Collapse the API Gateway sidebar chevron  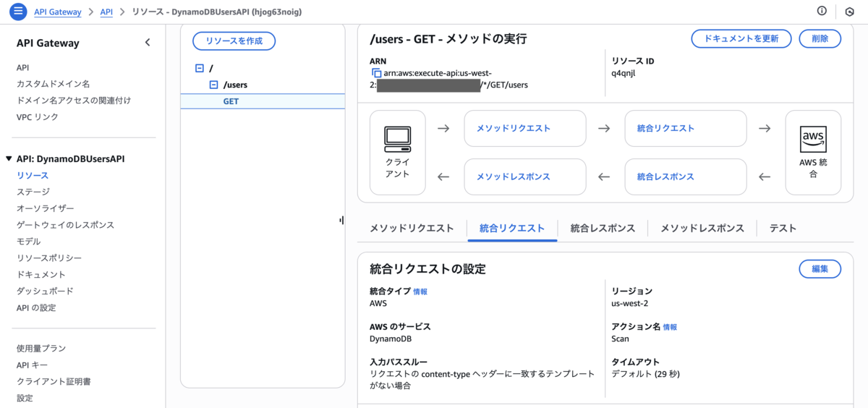(148, 43)
